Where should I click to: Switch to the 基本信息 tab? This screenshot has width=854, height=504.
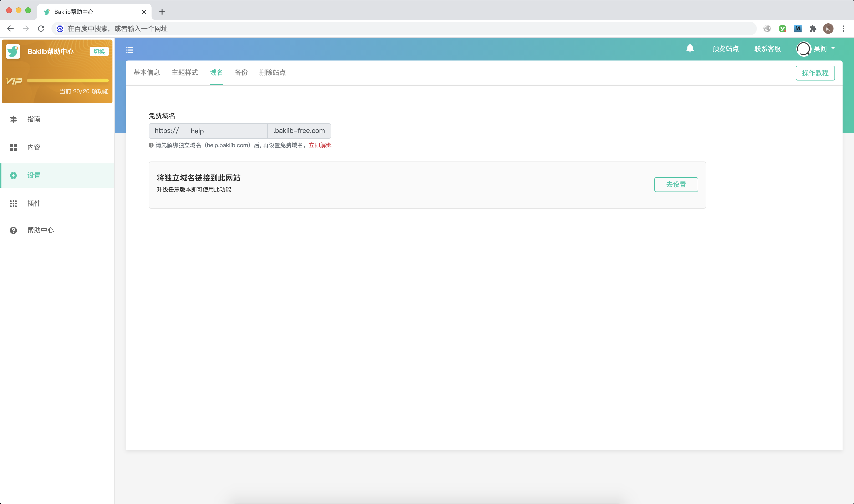pos(146,72)
